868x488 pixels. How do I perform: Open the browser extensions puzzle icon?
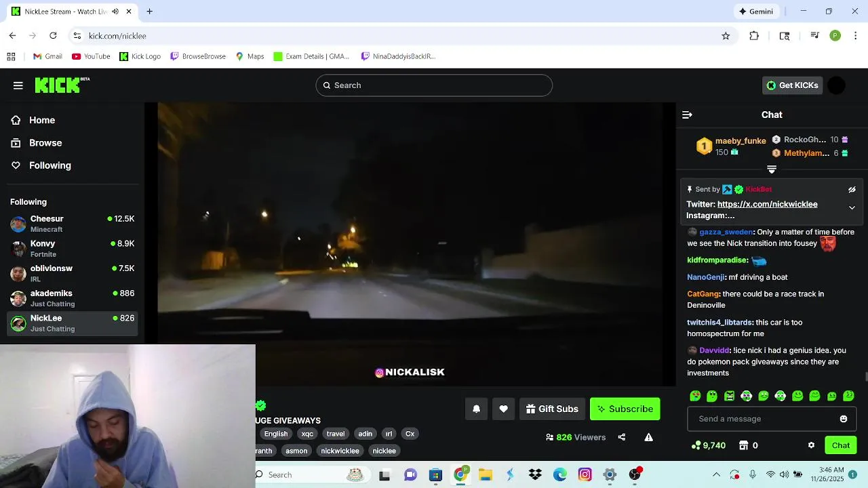point(754,36)
